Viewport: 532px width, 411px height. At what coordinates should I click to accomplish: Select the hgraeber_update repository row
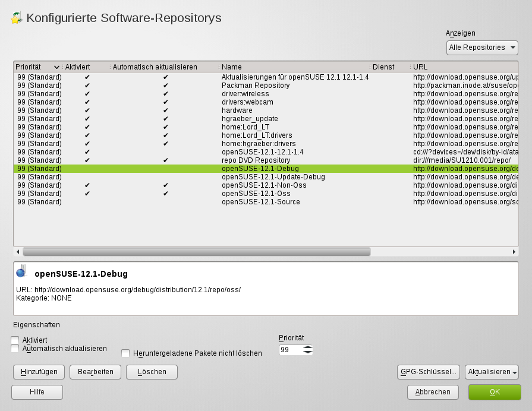click(x=266, y=119)
